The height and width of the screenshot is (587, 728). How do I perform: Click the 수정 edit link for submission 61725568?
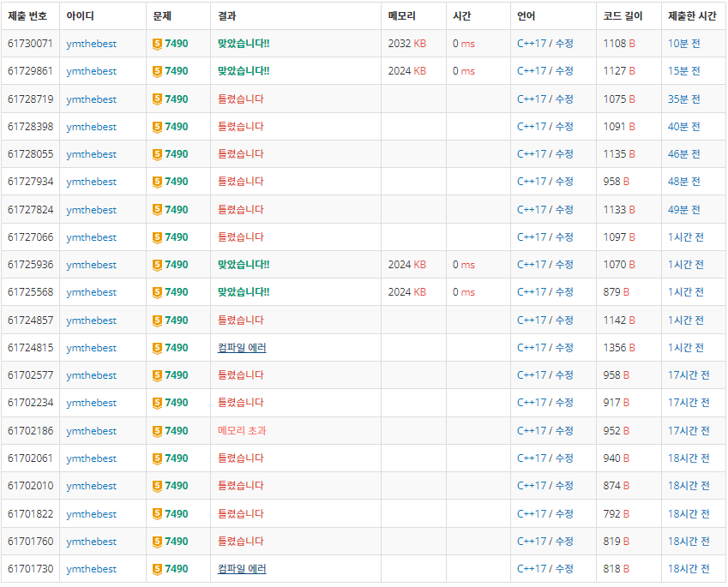(x=564, y=292)
